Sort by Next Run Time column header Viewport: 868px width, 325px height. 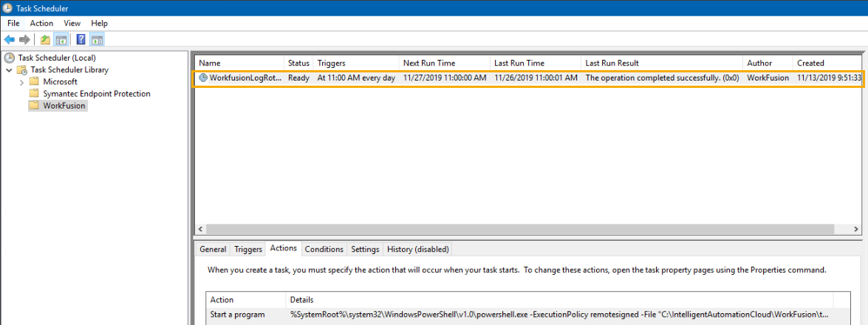click(445, 63)
